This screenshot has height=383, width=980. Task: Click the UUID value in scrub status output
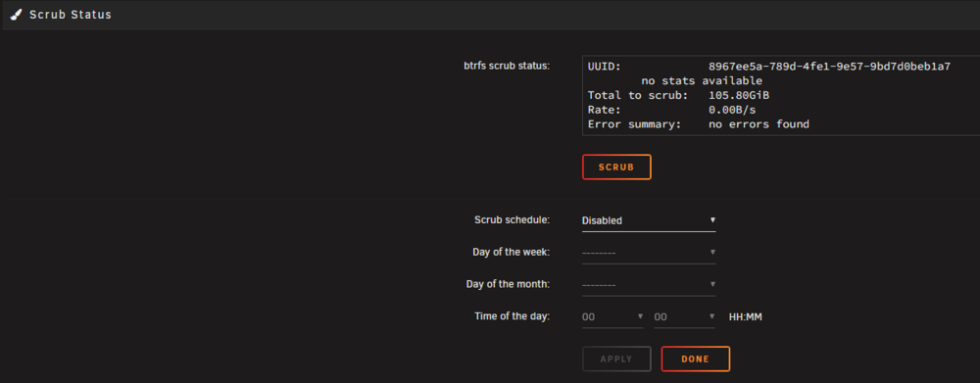829,67
